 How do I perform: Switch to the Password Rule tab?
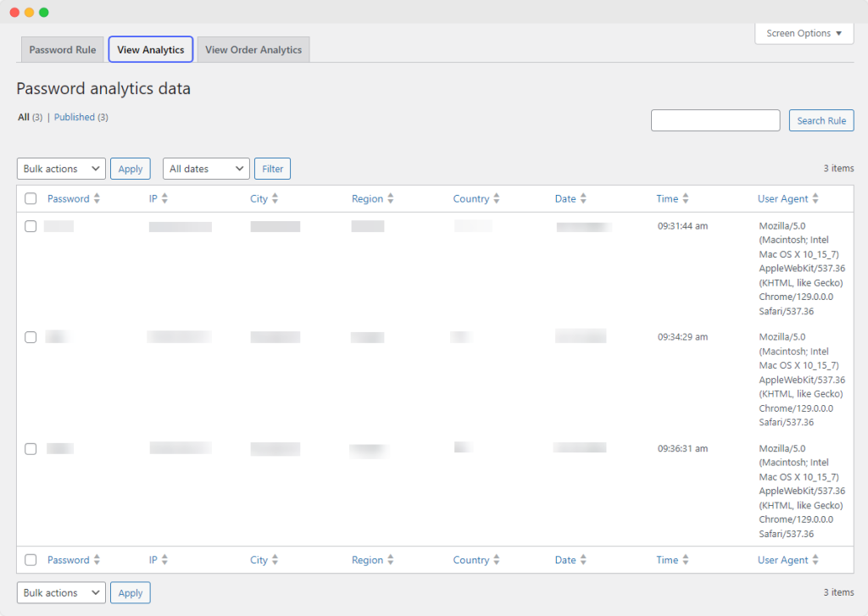coord(63,50)
